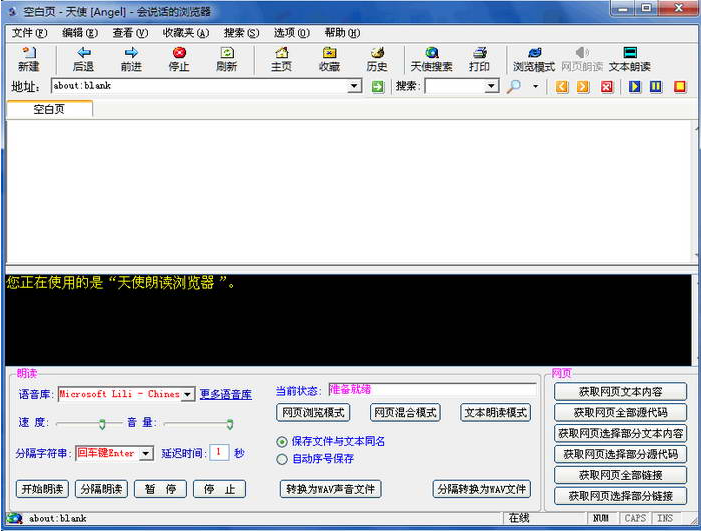The image size is (701, 531).
Task: Click the 延迟时间 seconds input field
Action: pos(219,452)
